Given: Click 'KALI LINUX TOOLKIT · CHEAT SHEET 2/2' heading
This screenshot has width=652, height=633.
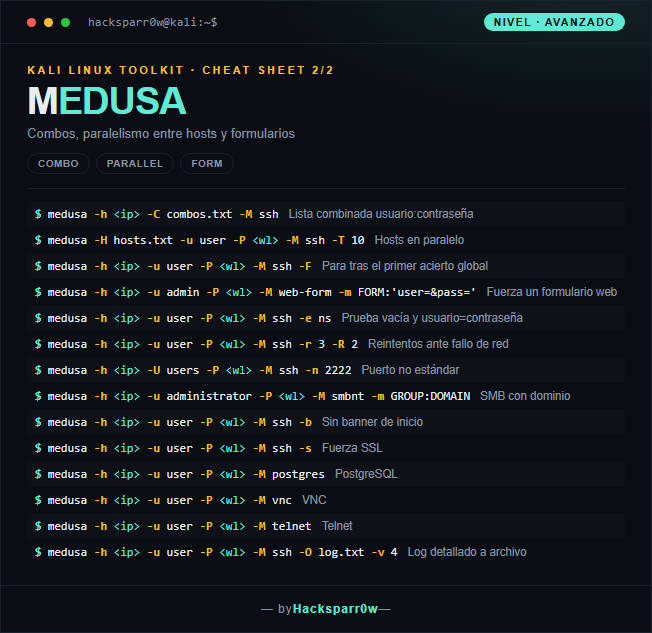Looking at the screenshot, I should tap(180, 70).
